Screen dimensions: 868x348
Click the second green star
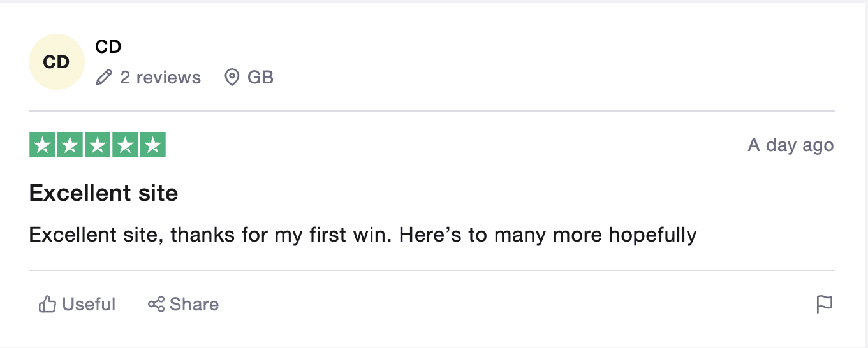70,145
